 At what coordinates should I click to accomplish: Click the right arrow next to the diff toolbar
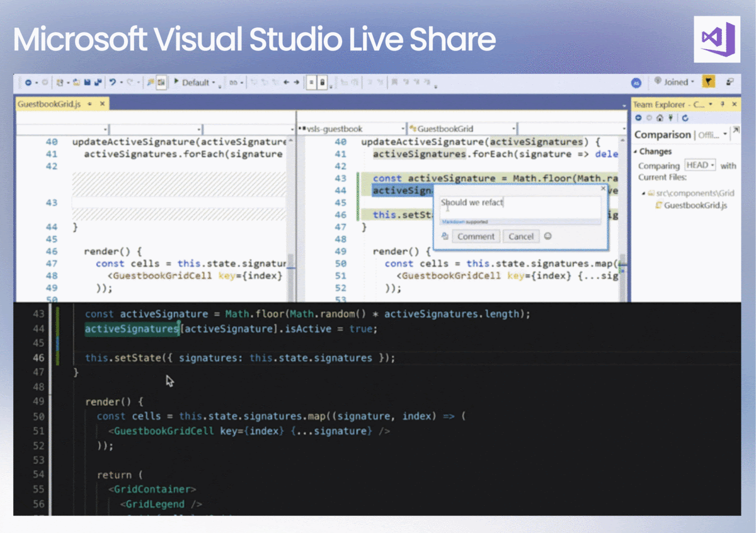pos(296,83)
